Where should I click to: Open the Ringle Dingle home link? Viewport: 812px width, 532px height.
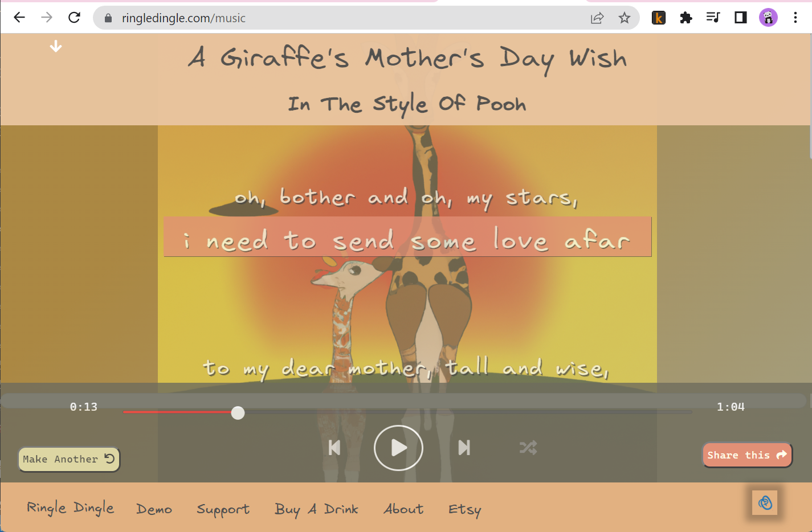[x=70, y=508]
